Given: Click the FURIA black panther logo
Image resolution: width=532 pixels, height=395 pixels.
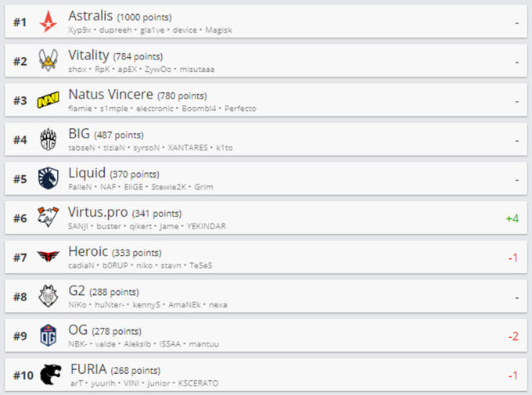Looking at the screenshot, I should point(51,375).
